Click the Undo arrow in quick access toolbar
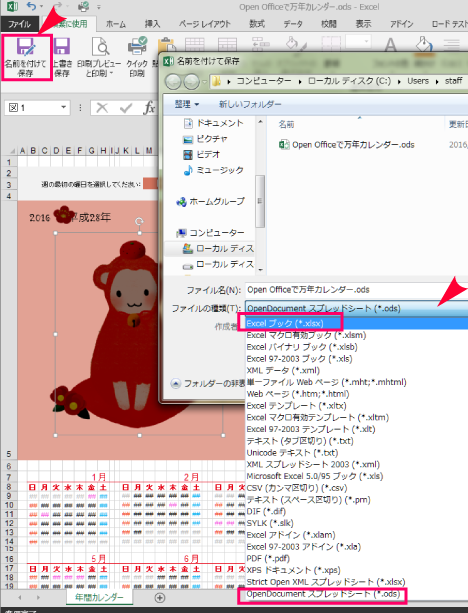The image size is (468, 613). click(31, 7)
